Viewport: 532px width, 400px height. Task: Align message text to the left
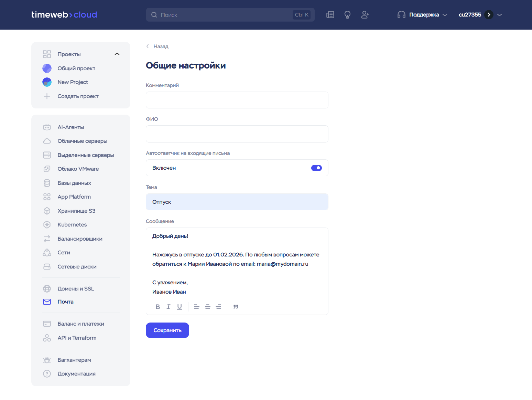(197, 307)
